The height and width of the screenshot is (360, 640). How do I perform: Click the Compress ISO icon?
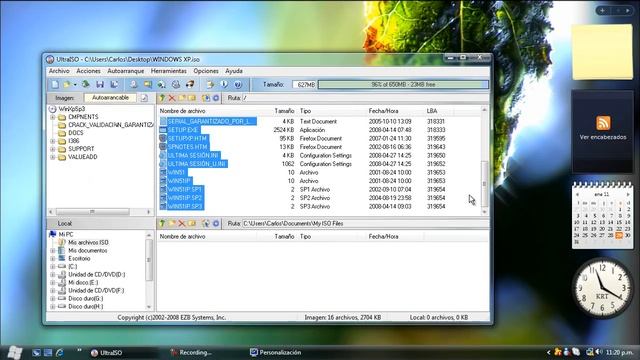(x=162, y=84)
